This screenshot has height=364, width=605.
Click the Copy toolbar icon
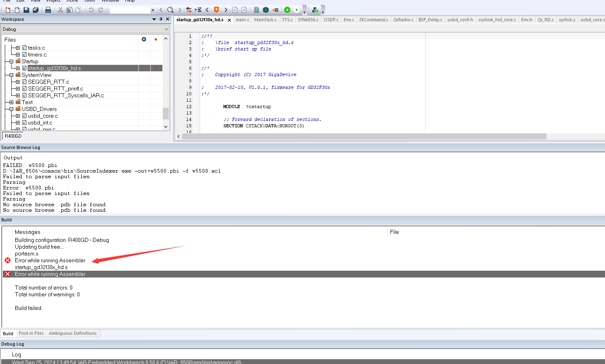point(69,10)
